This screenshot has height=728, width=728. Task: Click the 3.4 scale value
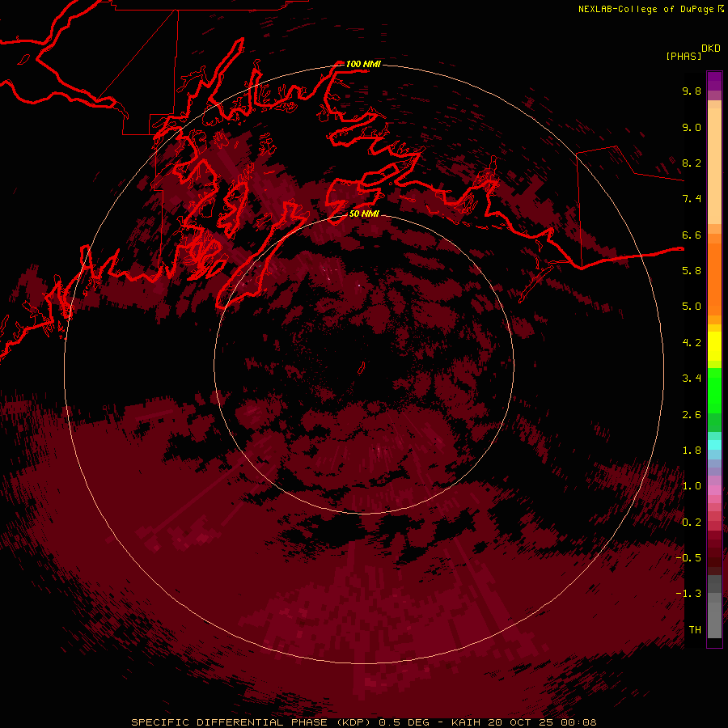692,379
